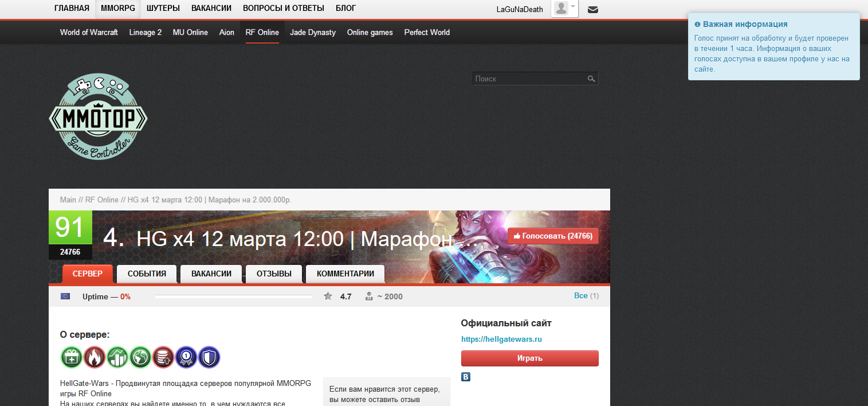Viewport: 868px width, 406px height.
Task: Click the server title HG x4 12 марта
Action: tap(307, 238)
